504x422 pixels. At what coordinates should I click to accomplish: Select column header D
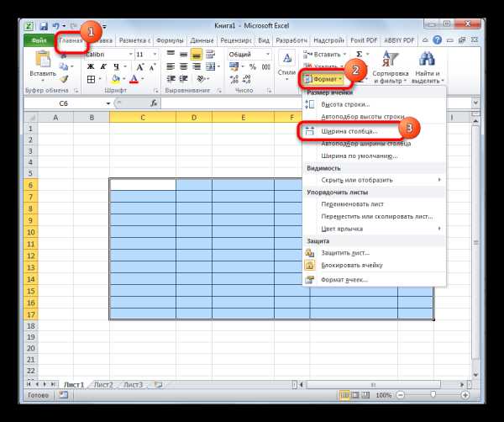coord(194,118)
